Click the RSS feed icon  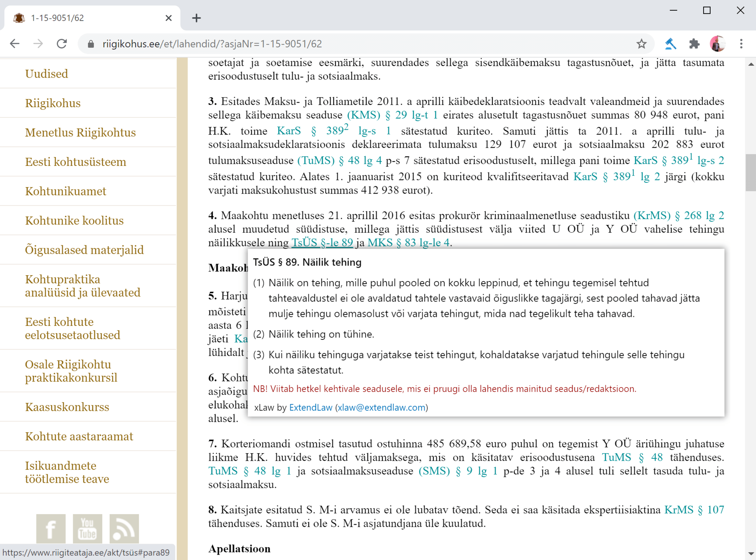pos(124,529)
